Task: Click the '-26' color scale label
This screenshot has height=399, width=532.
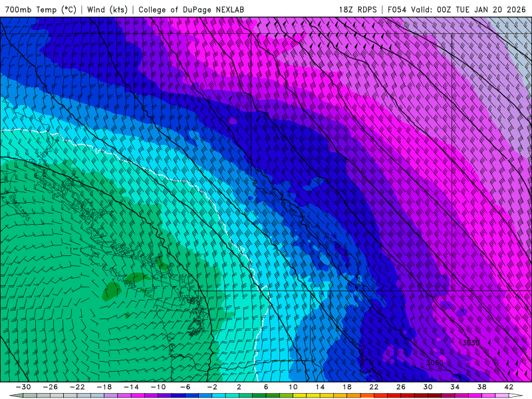Action: [x=51, y=387]
